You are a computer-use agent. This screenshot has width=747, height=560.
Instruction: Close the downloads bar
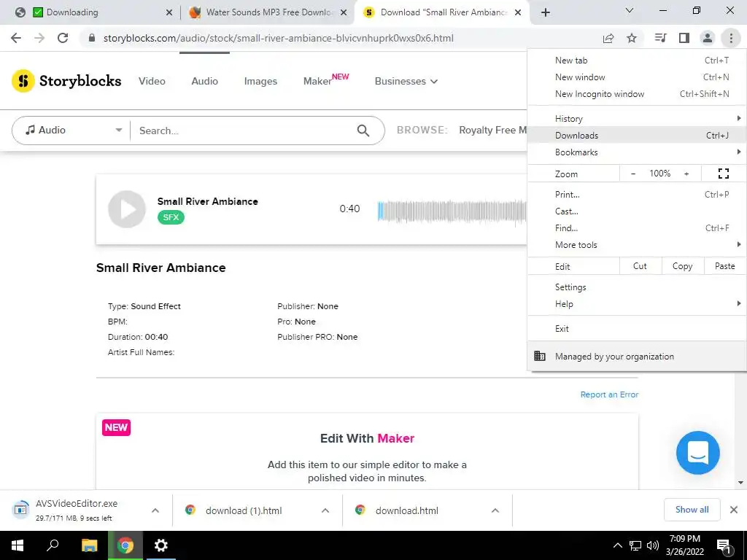(x=734, y=510)
